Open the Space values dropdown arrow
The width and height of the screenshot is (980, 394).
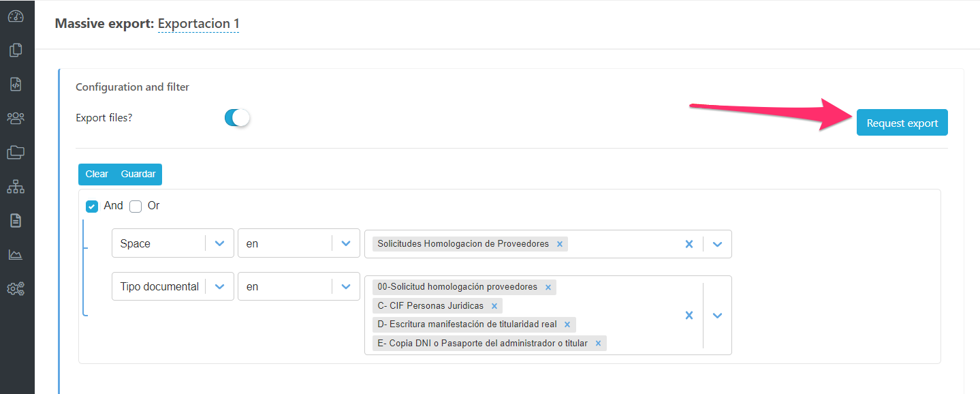(x=717, y=244)
